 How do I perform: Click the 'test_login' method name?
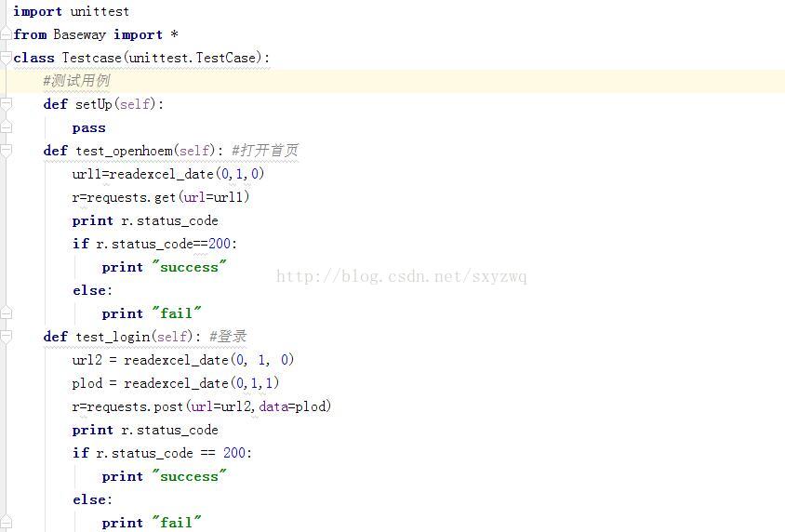(x=113, y=337)
